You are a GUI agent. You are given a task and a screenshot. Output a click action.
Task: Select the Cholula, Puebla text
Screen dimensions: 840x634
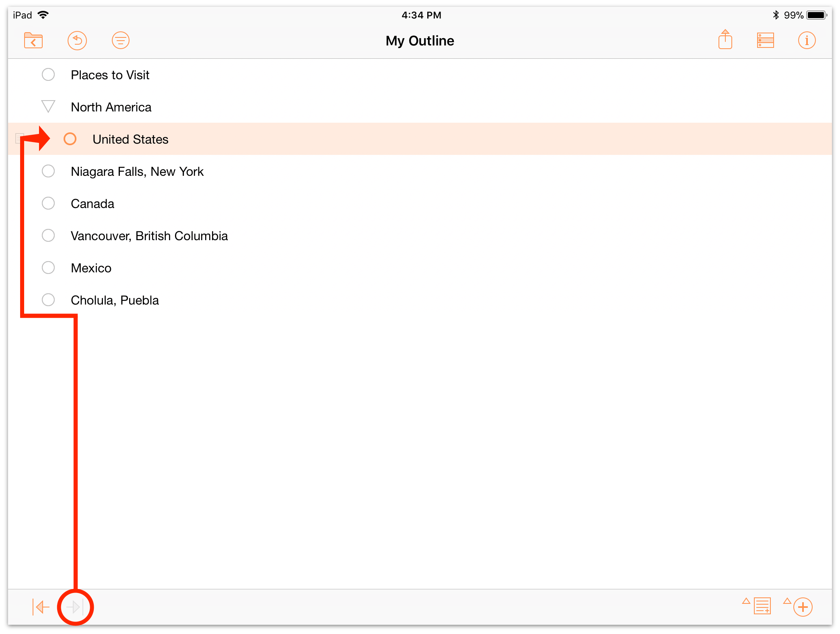point(115,300)
